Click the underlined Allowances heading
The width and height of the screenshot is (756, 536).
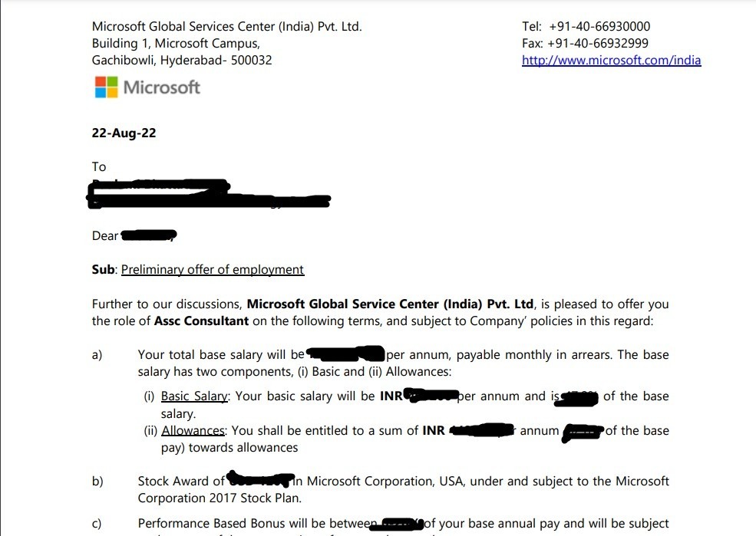coord(193,431)
